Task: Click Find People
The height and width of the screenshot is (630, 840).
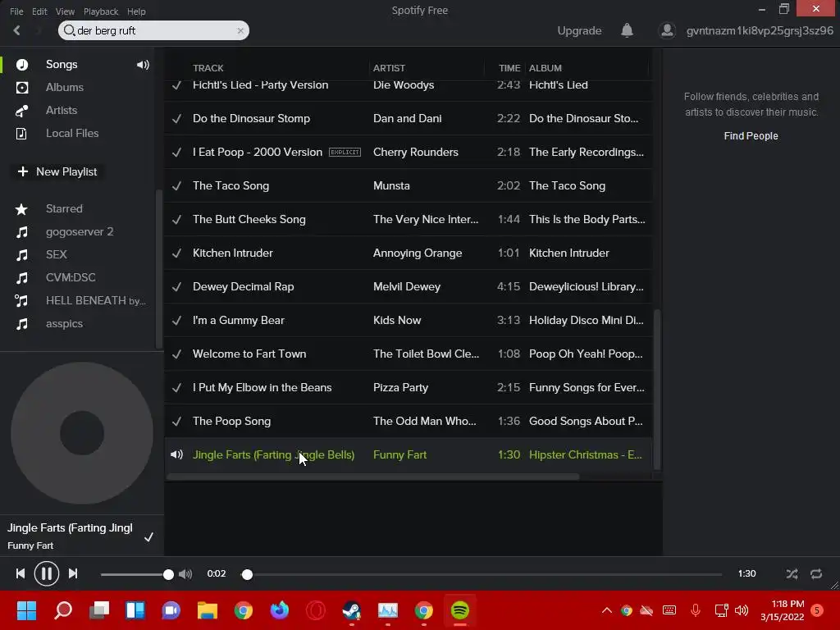Action: pos(751,136)
